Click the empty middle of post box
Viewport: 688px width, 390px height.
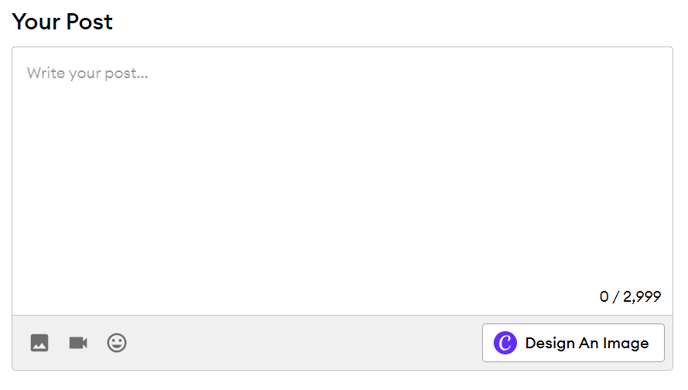click(x=342, y=181)
